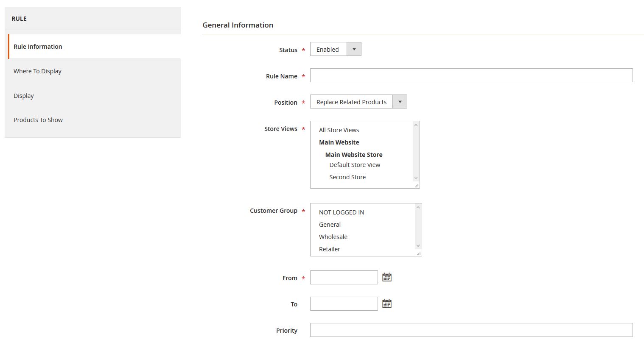Open the From date calendar picker
The image size is (644, 345).
coord(386,278)
